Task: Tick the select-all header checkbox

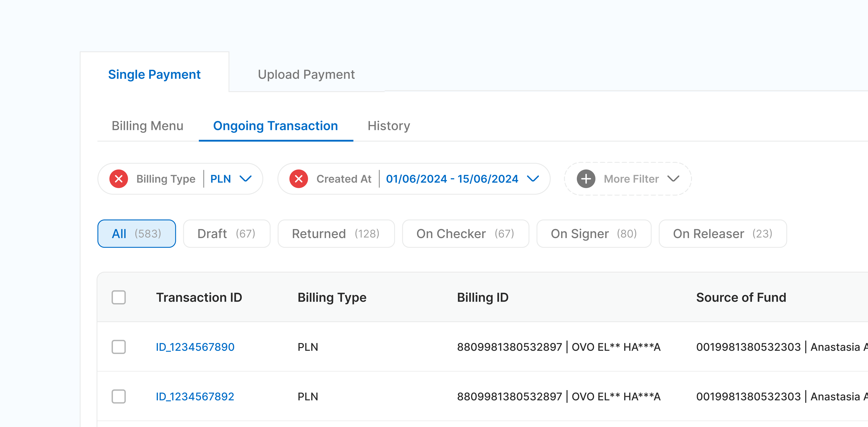Action: point(119,297)
